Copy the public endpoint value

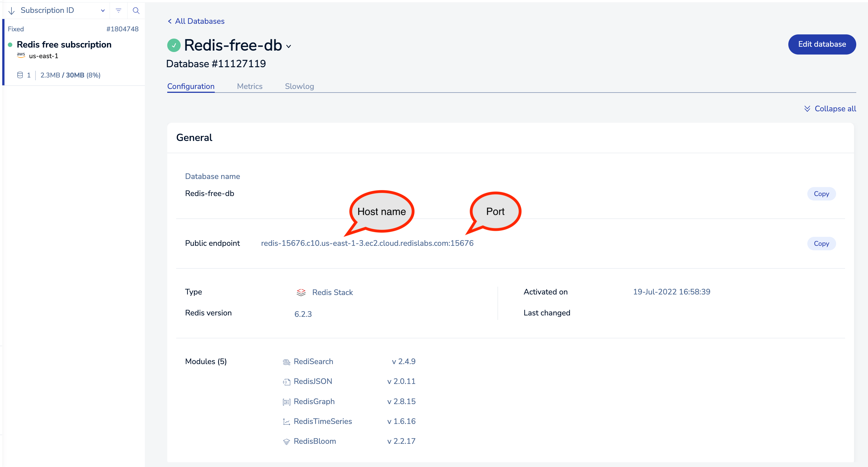[821, 243]
